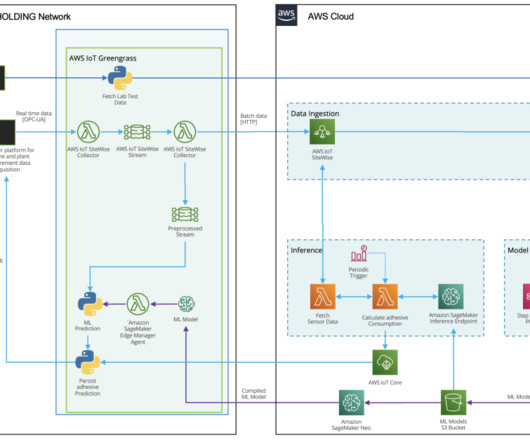The width and height of the screenshot is (530, 442).
Task: Click the 'ML Prediction' label
Action: point(88,325)
